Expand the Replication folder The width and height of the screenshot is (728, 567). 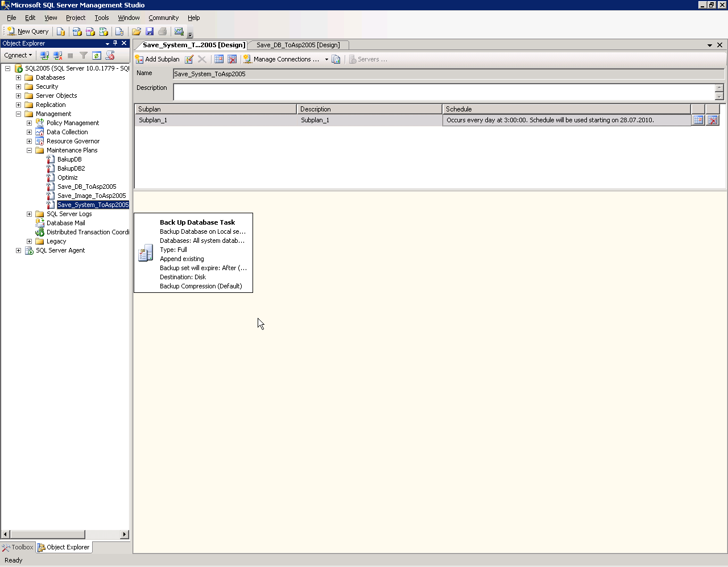pyautogui.click(x=19, y=105)
